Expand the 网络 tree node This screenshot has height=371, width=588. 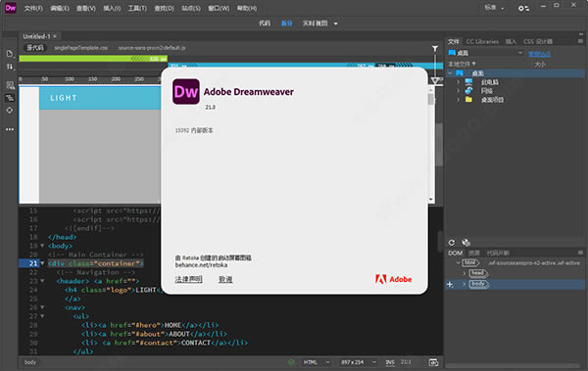pos(458,91)
